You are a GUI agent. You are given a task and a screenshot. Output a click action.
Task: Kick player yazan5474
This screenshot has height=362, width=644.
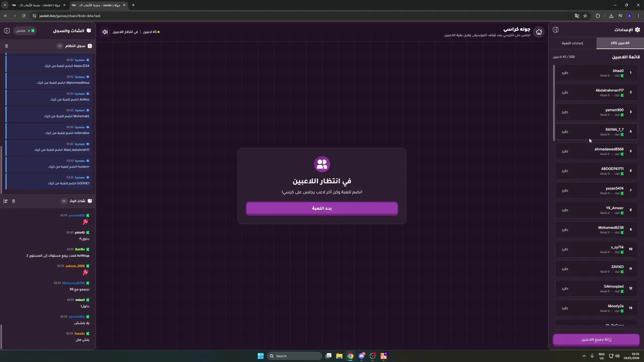click(x=565, y=191)
